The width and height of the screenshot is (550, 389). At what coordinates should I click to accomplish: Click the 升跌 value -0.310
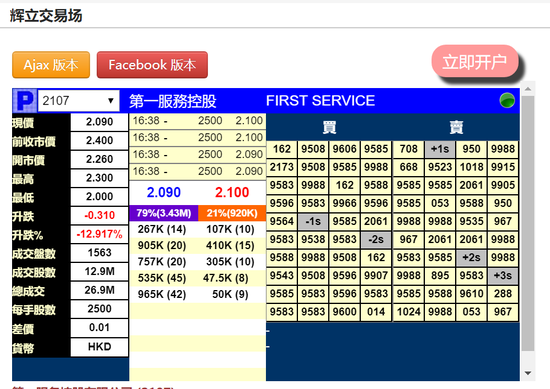point(100,215)
